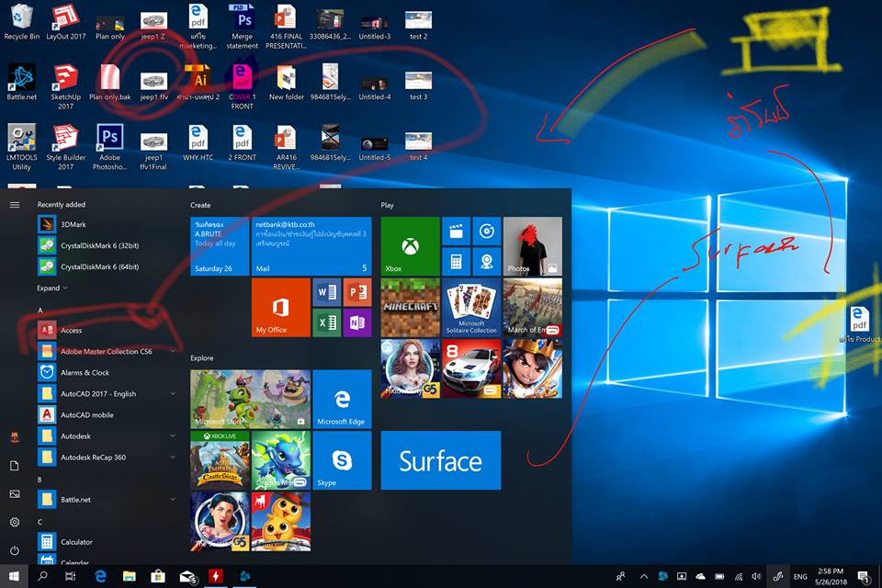
Task: Open the Microsoft Store tile
Action: coord(250,399)
